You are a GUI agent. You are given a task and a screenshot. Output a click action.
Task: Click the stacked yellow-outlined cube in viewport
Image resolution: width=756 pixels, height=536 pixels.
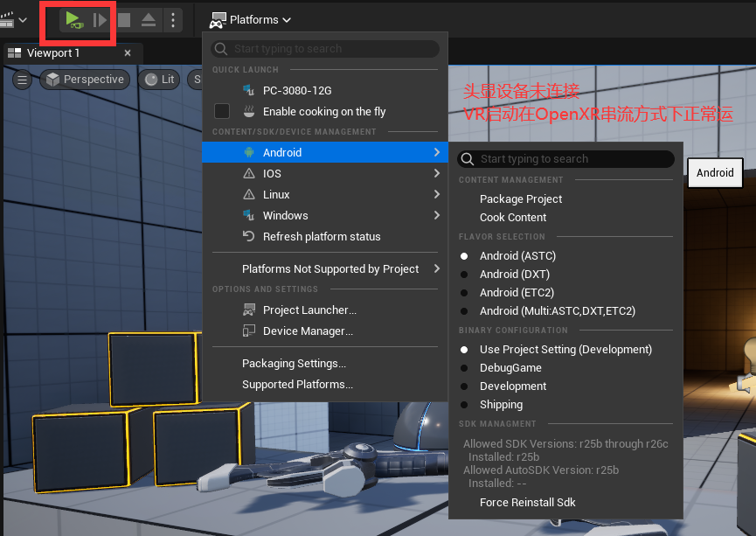153,369
